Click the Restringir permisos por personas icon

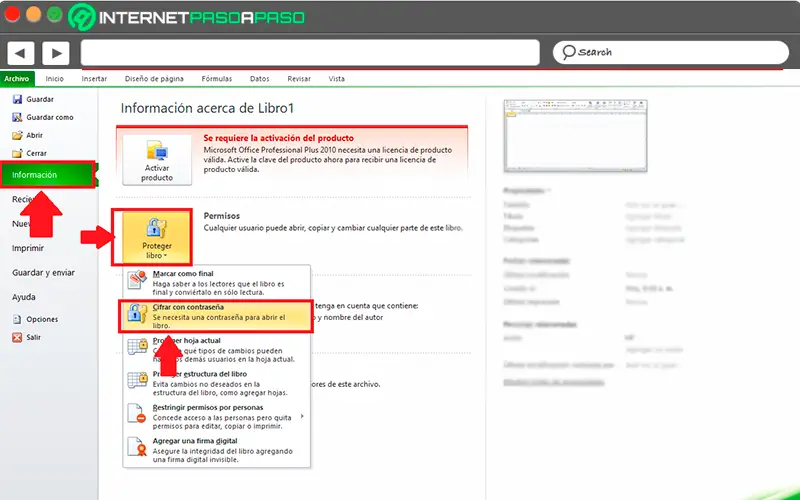click(x=137, y=413)
